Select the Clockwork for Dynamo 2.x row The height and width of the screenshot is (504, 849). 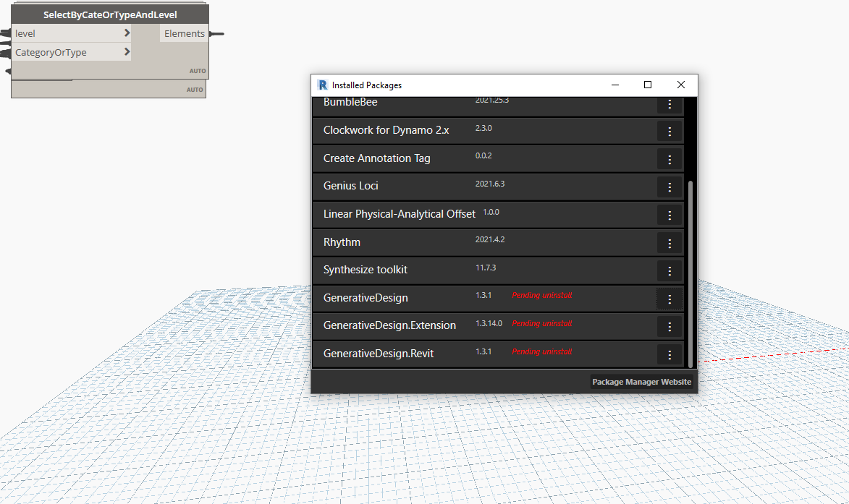pos(498,131)
